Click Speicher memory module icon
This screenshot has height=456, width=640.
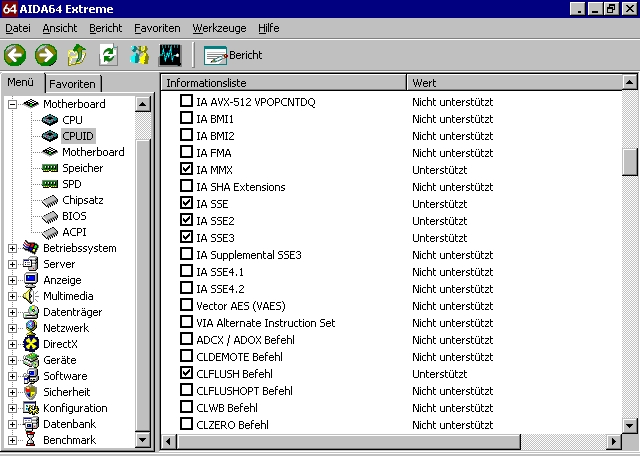[x=50, y=168]
